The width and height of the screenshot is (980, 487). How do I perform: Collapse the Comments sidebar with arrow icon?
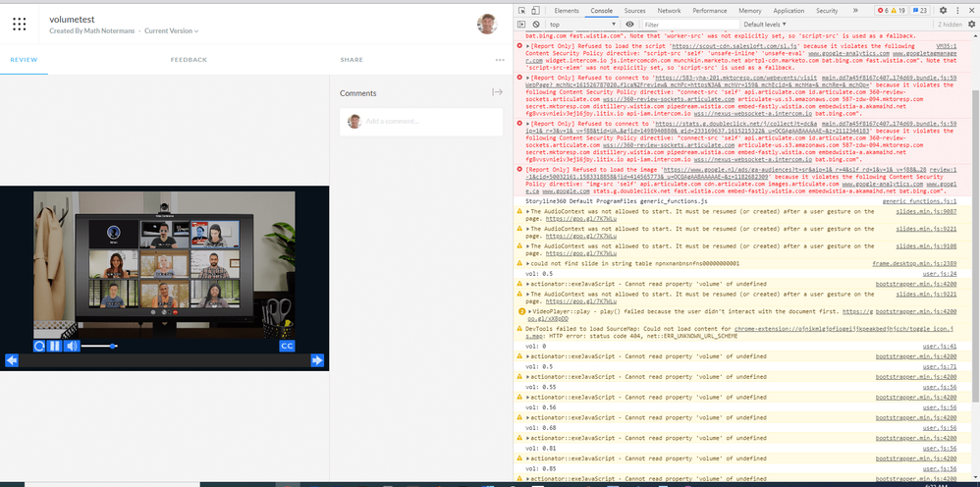point(497,92)
